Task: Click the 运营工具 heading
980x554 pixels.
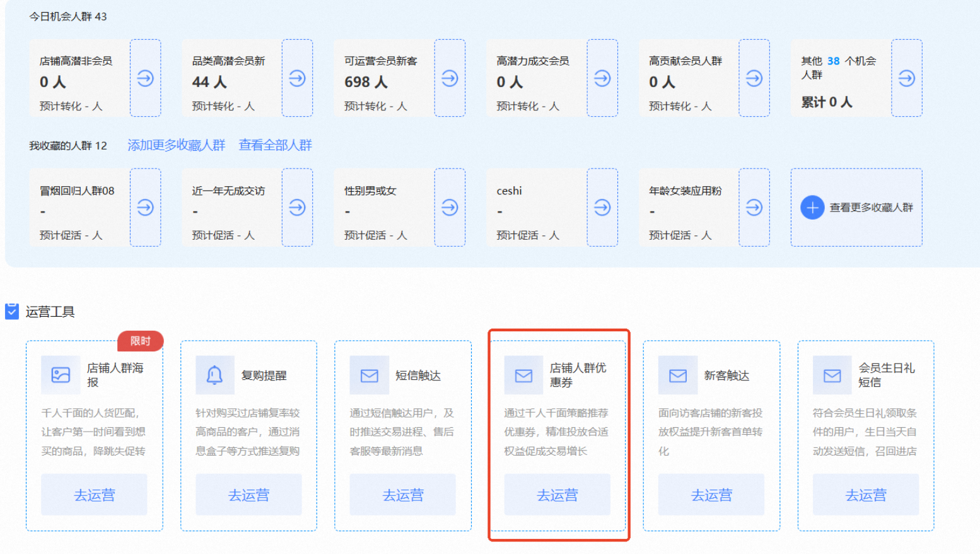Action: click(50, 312)
